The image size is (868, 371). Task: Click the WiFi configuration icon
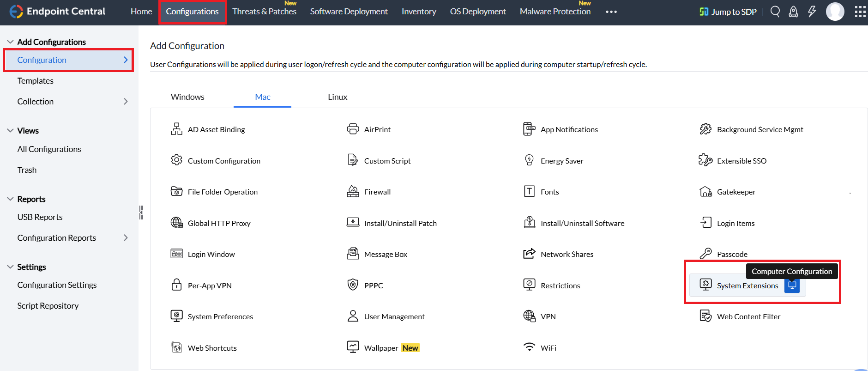tap(529, 347)
